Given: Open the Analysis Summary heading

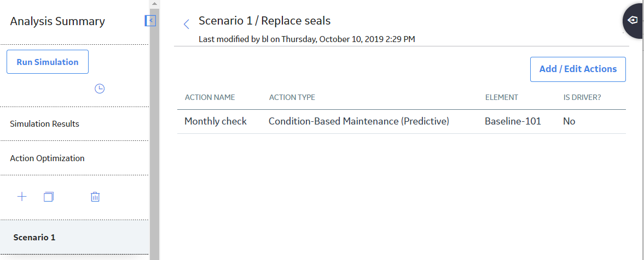Looking at the screenshot, I should 57,21.
